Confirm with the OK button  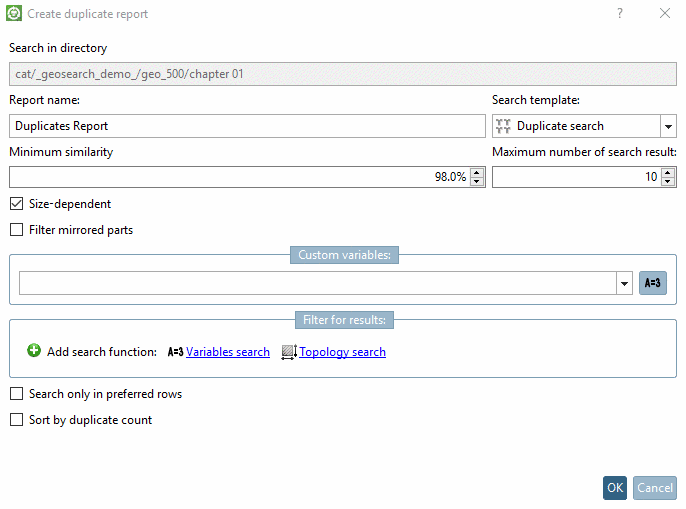[615, 488]
